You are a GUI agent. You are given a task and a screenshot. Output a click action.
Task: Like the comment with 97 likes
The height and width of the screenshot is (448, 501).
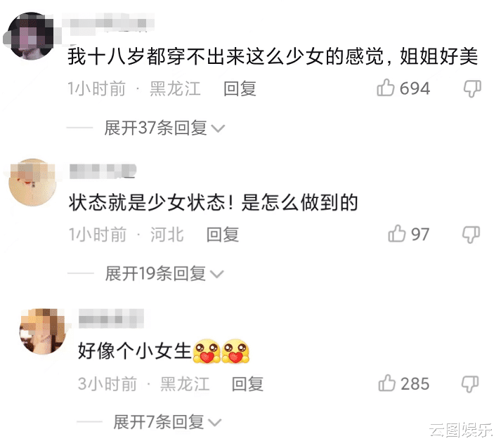pos(396,234)
